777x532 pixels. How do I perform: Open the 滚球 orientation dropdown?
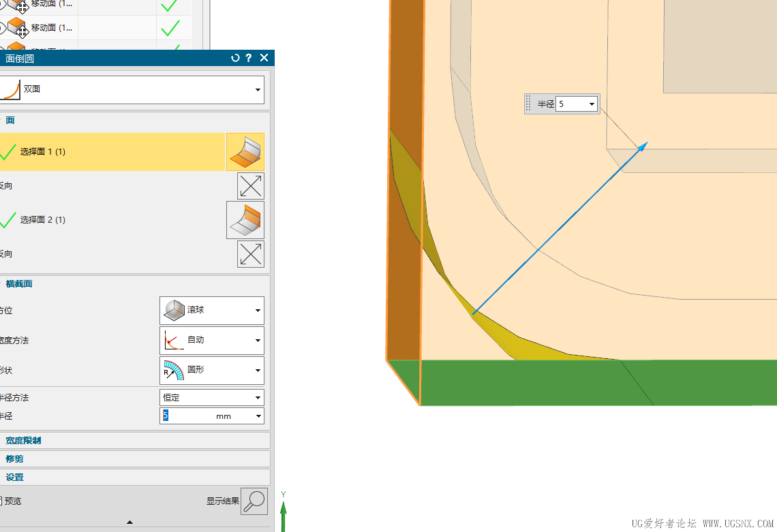coord(211,311)
